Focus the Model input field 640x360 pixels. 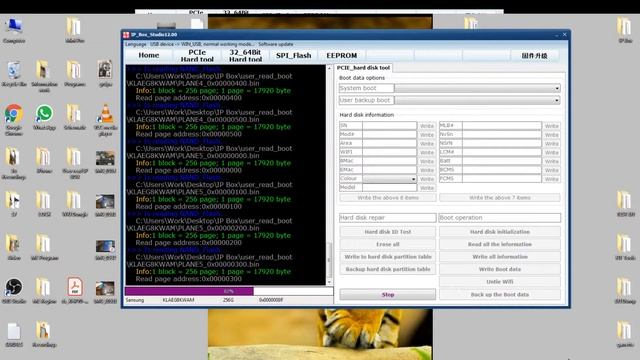point(389,187)
